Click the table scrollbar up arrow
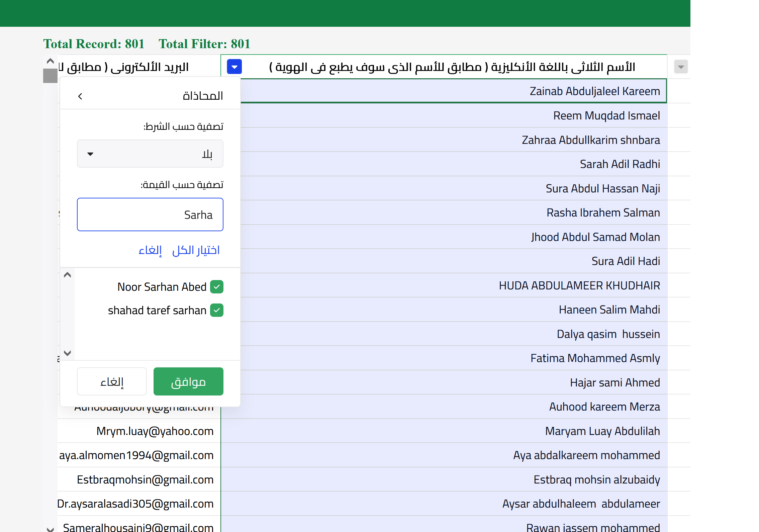The height and width of the screenshot is (532, 759). 50,61
